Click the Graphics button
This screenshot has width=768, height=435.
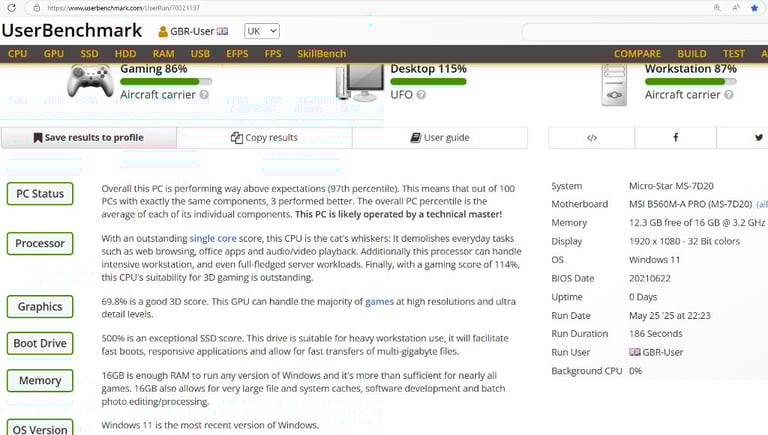(x=40, y=307)
